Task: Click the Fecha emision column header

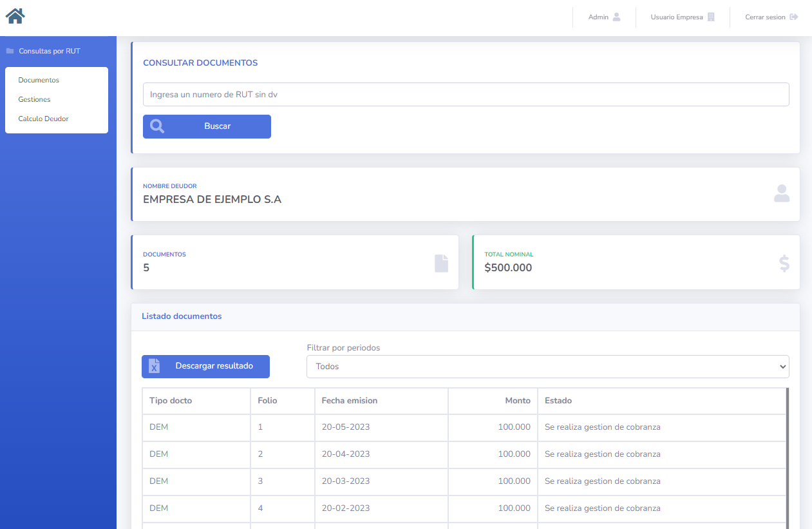Action: click(x=350, y=401)
